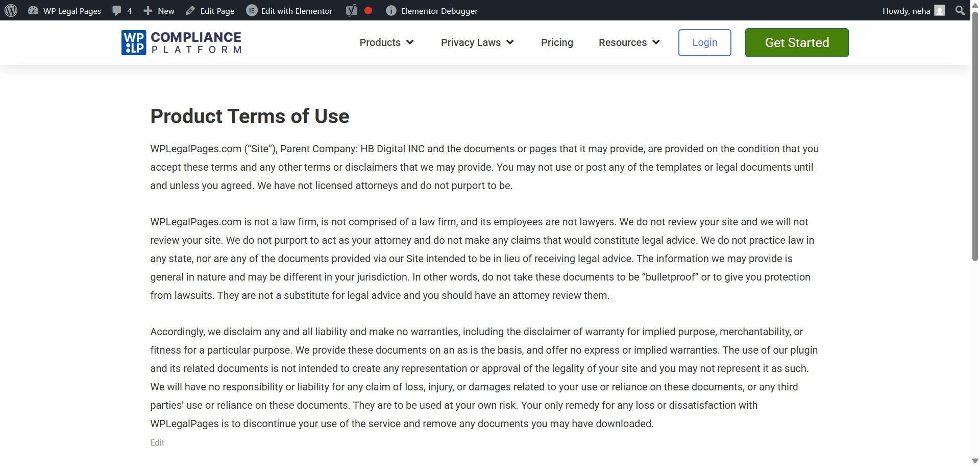Open the Pricing menu item
The width and height of the screenshot is (980, 466).
pyautogui.click(x=557, y=42)
